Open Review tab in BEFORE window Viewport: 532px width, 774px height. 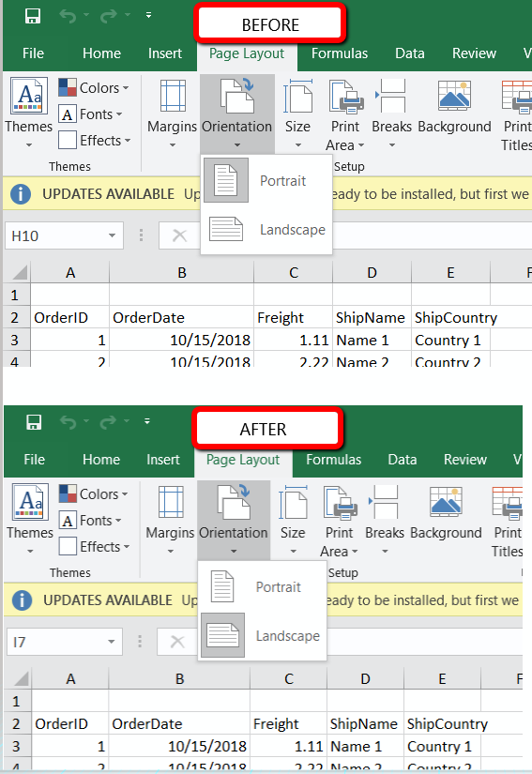click(474, 53)
